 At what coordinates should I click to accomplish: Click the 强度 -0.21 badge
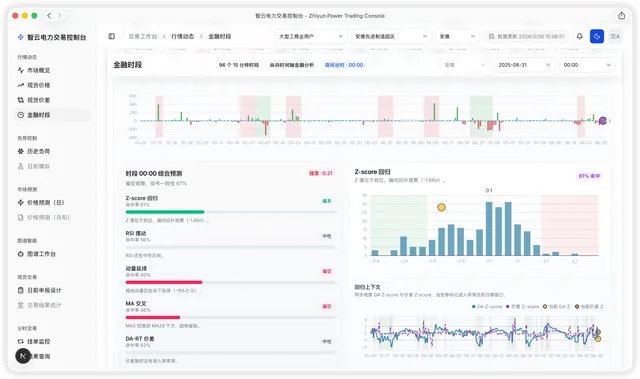pyautogui.click(x=320, y=173)
